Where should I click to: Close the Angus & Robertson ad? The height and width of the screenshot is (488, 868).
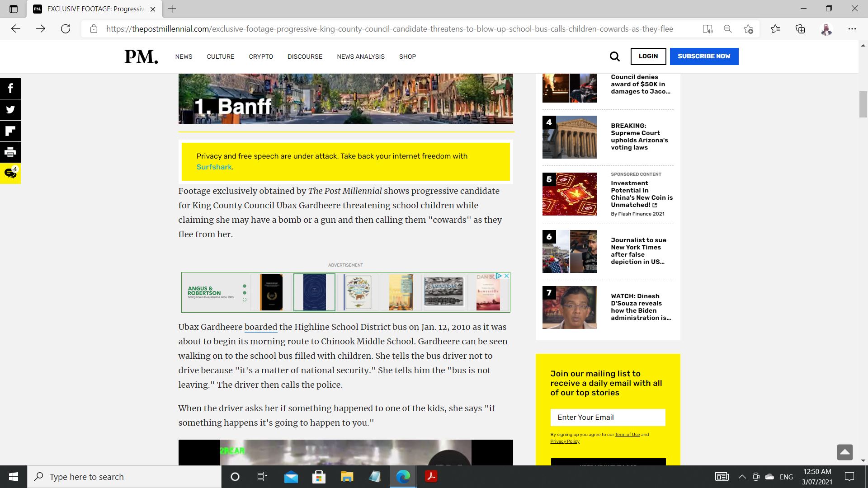click(507, 276)
